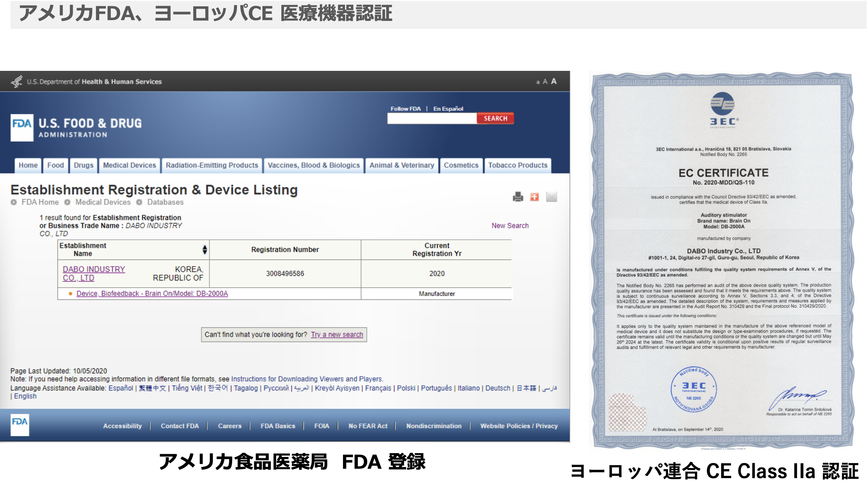Sort by Establishment Name arrows
This screenshot has width=868, height=490.
(x=204, y=249)
